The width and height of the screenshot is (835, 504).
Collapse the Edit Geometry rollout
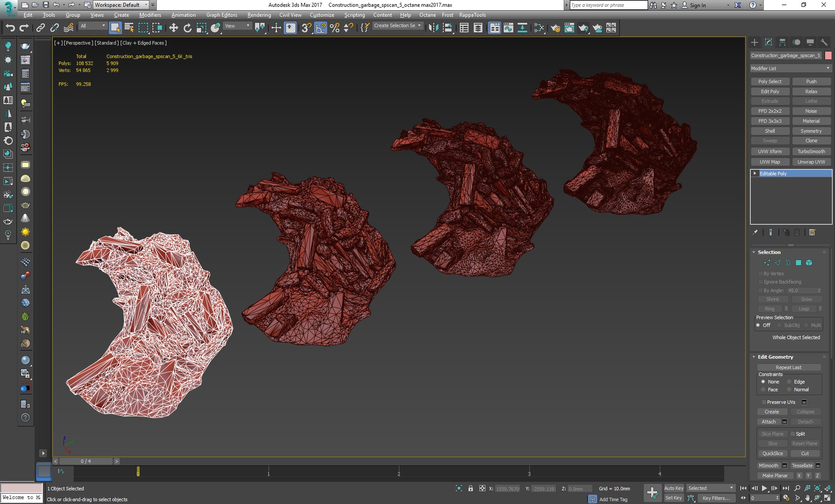[775, 357]
